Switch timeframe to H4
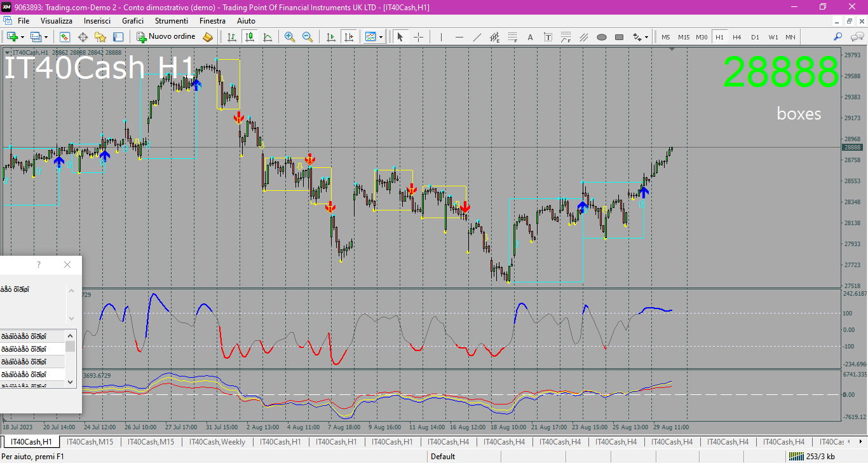 [737, 37]
